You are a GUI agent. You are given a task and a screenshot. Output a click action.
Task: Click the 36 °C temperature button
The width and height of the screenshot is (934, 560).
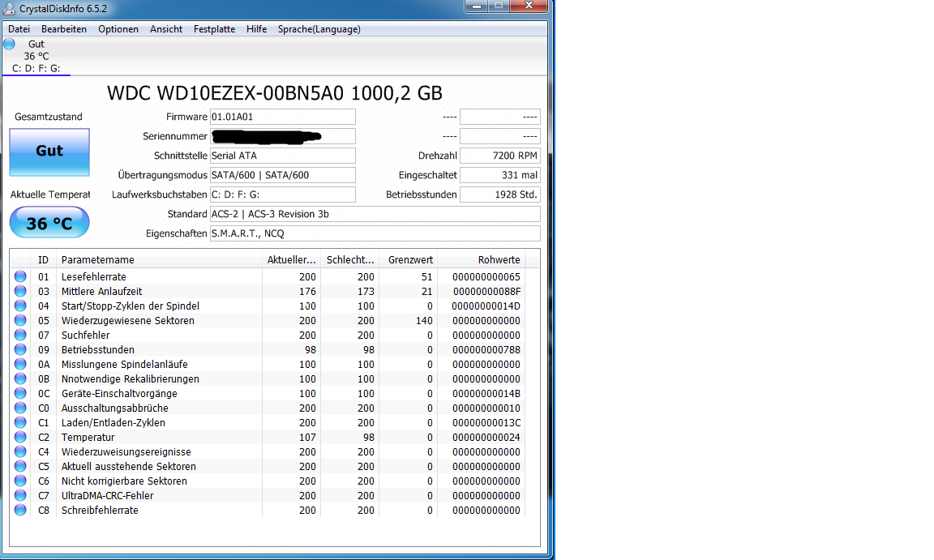(49, 223)
